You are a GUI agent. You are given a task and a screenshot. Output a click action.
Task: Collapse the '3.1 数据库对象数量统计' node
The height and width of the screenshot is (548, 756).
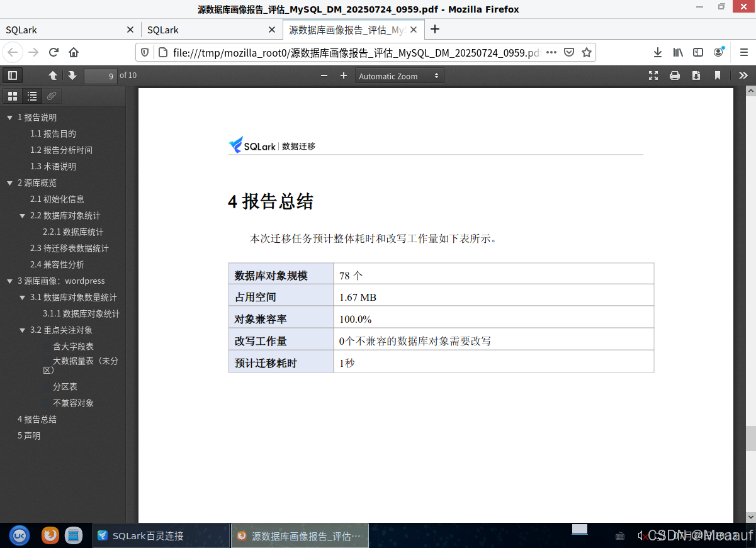22,298
